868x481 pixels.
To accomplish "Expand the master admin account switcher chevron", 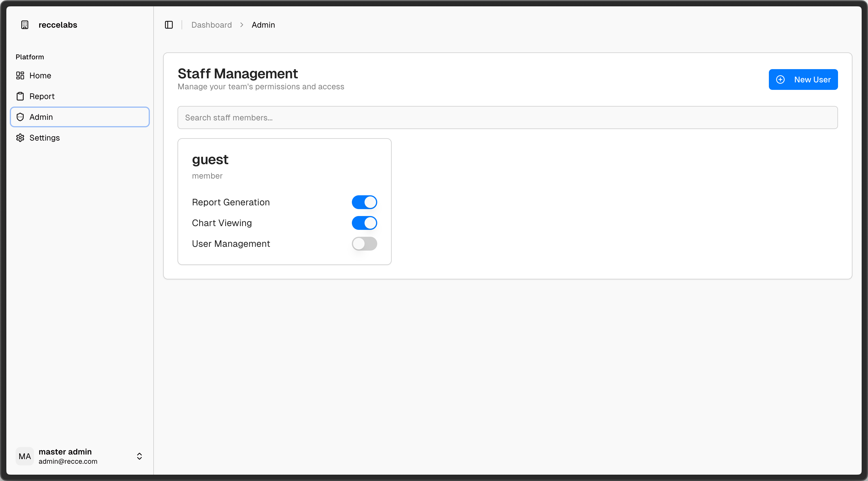I will 139,456.
